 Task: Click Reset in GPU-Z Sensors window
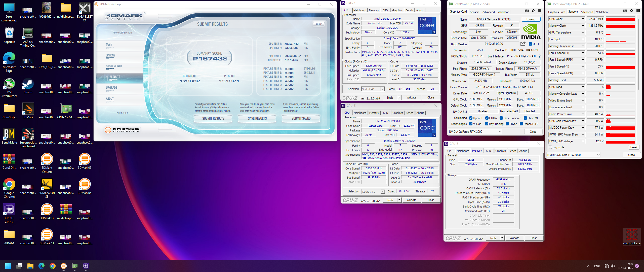[634, 147]
